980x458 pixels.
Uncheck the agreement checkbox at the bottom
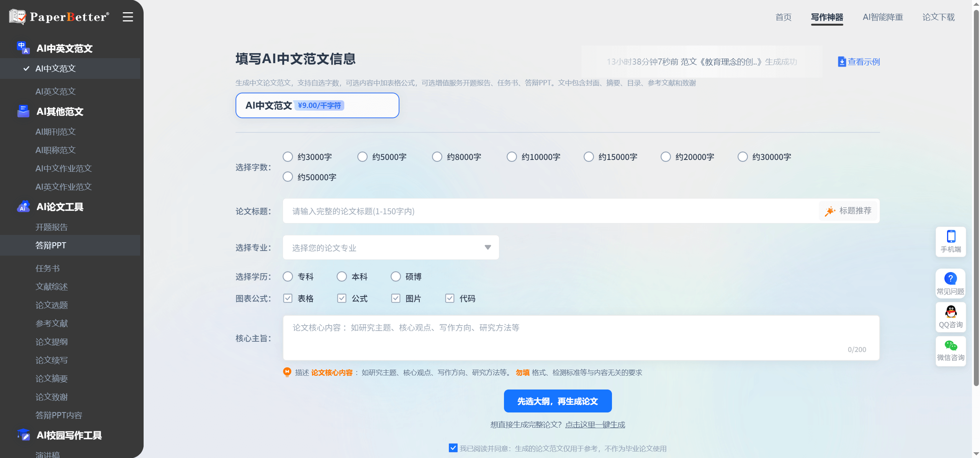tap(453, 448)
